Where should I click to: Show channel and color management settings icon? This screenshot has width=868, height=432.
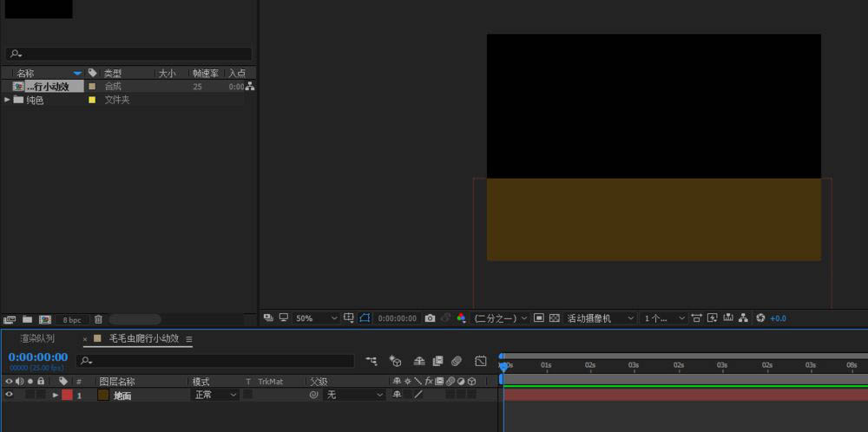point(461,318)
